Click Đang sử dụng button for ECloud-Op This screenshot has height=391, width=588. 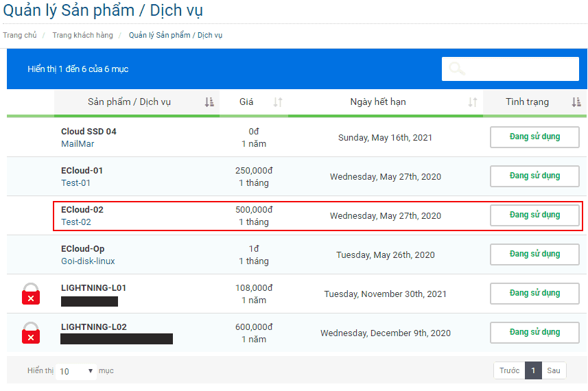click(534, 254)
